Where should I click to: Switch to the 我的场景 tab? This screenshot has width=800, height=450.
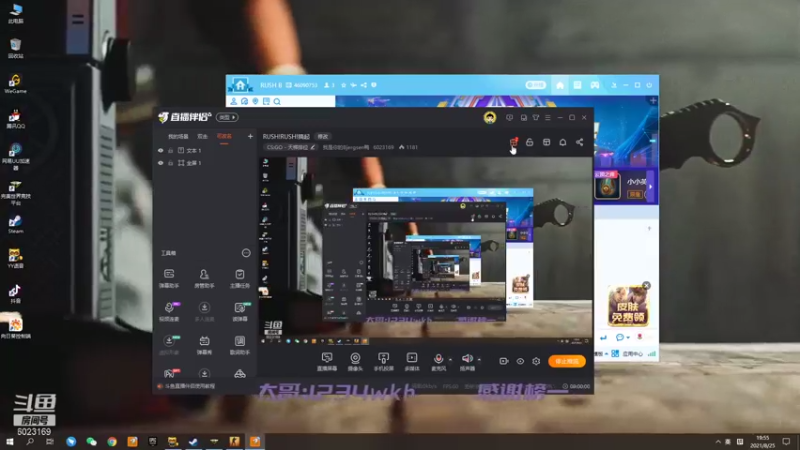point(178,137)
